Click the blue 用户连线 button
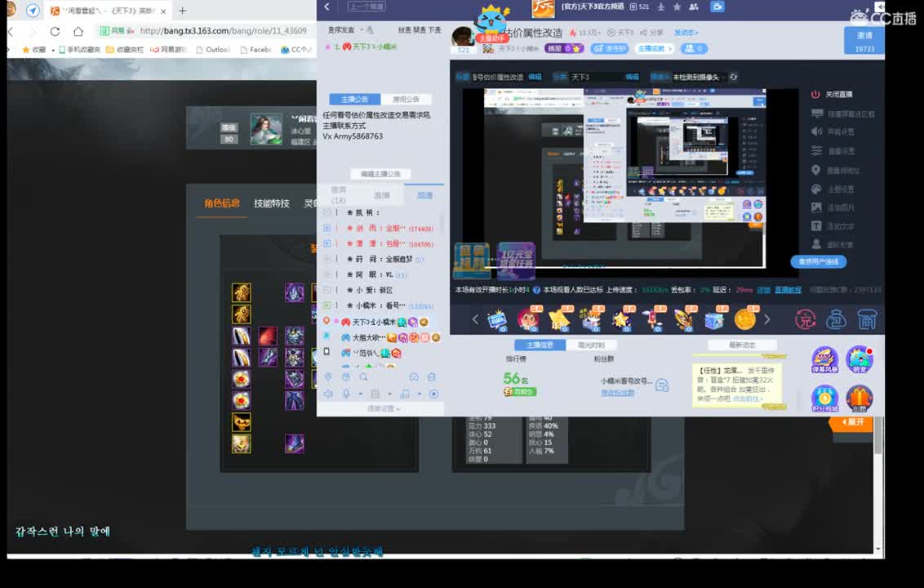This screenshot has height=588, width=924. [x=818, y=261]
